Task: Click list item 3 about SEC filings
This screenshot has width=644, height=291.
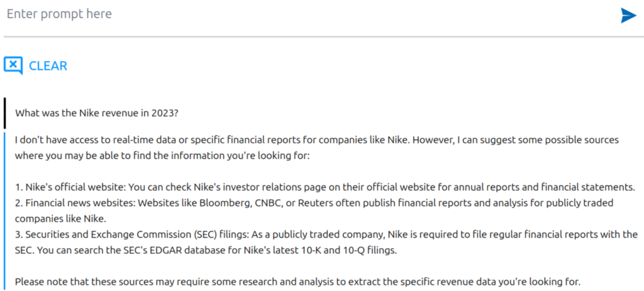Action: pyautogui.click(x=326, y=242)
